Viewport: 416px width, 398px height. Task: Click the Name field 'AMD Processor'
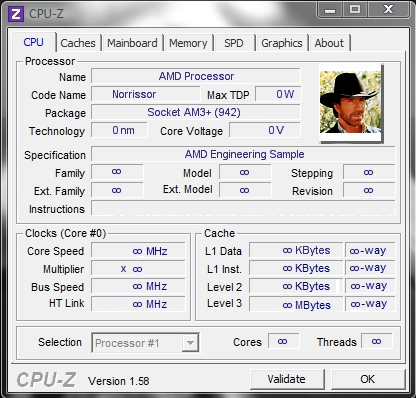(196, 76)
